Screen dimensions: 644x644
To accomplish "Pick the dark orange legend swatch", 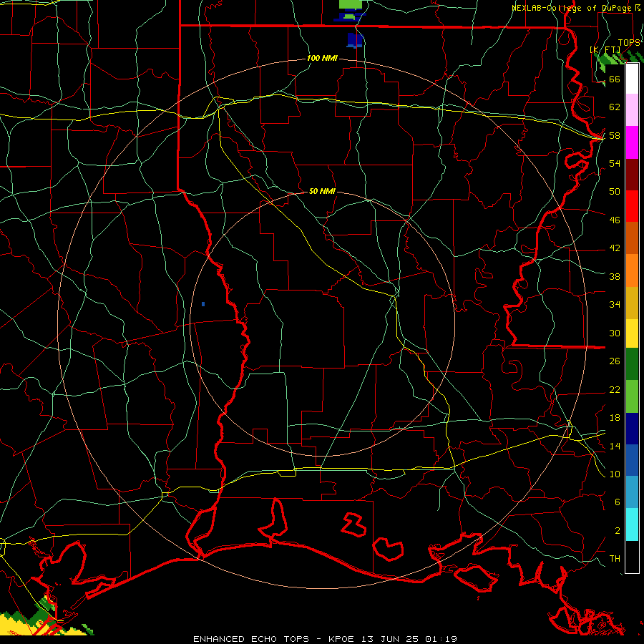I will pyautogui.click(x=632, y=238).
